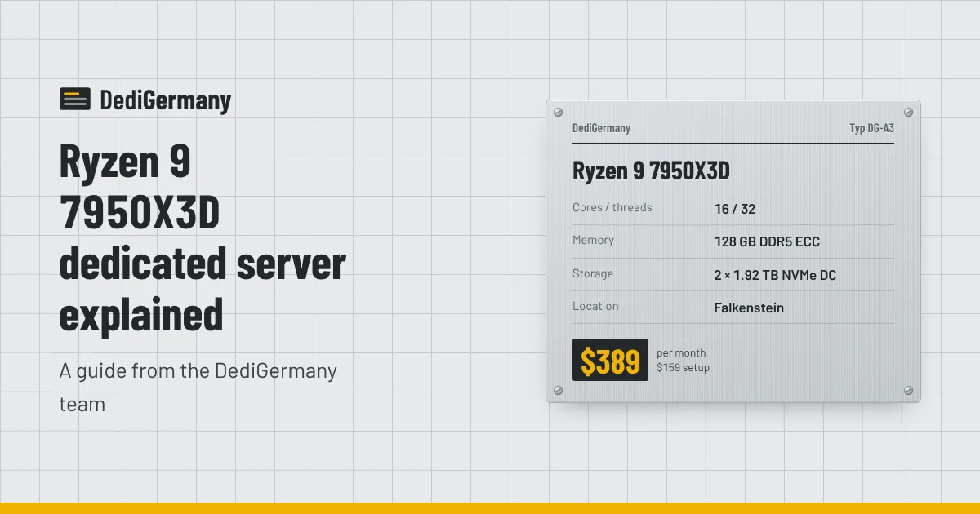Select the '2 × 1.92 TB NVMe DC' value
980x514 pixels.
point(775,275)
